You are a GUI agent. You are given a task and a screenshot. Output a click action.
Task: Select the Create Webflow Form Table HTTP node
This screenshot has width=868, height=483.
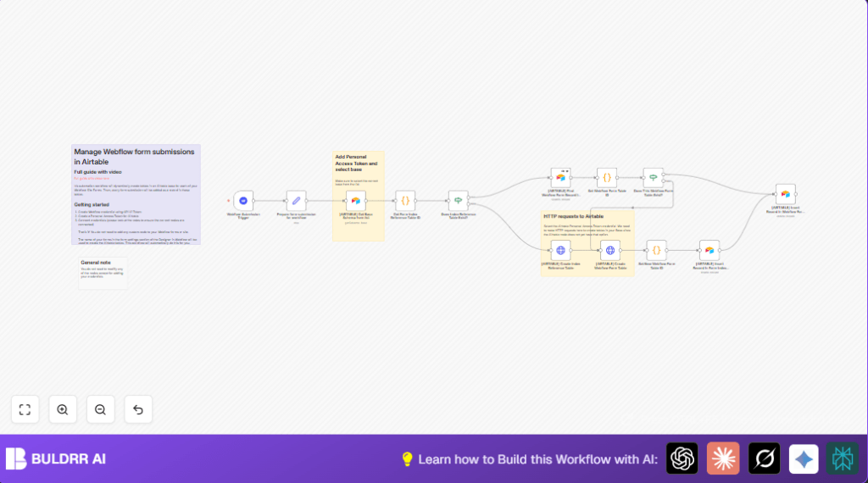click(x=610, y=250)
